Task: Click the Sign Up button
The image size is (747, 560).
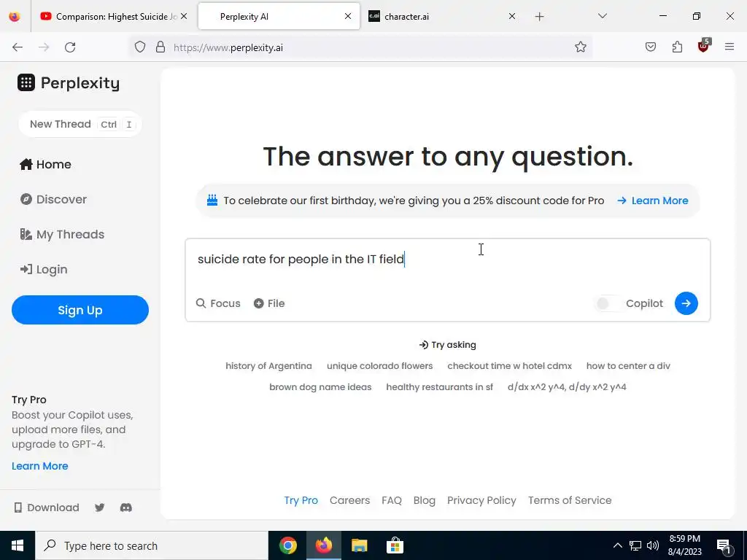Action: coord(80,310)
